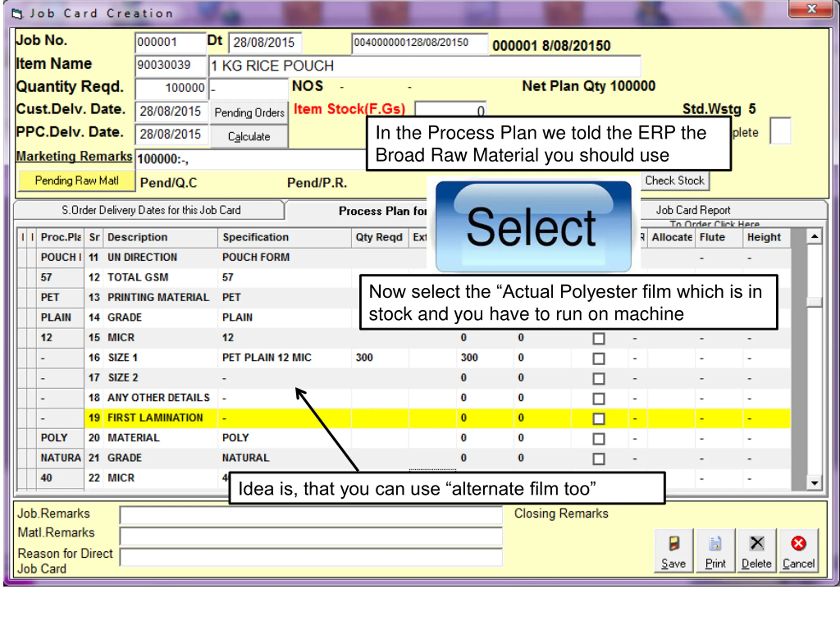Click the Job Card Creation window title icon
The width and height of the screenshot is (840, 630).
(x=17, y=14)
